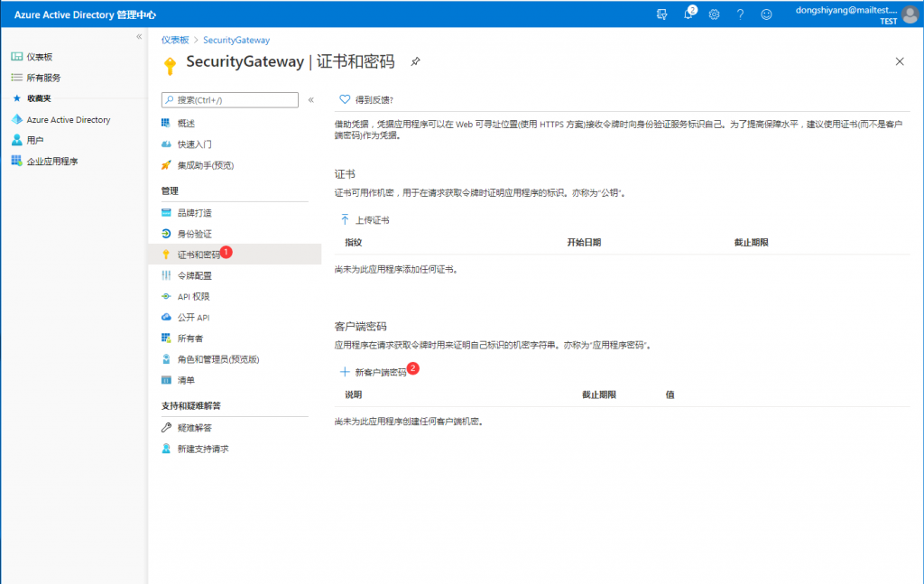Click the yellow key icon beside title

(170, 66)
